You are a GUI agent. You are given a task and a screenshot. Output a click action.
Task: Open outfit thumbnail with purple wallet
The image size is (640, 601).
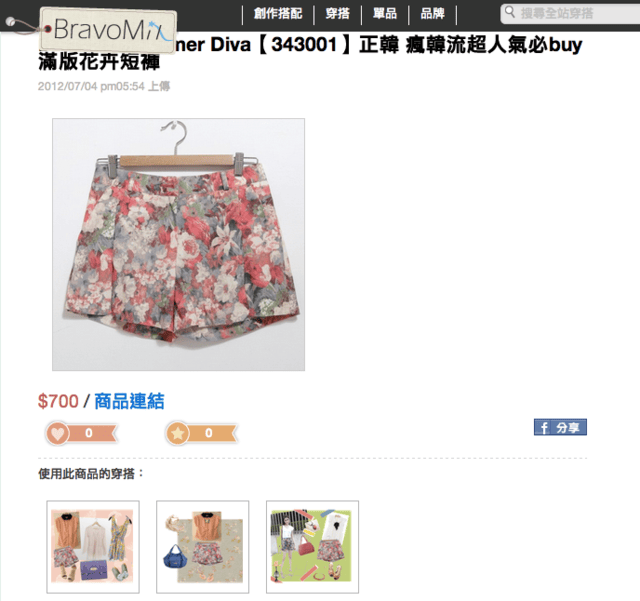click(93, 547)
